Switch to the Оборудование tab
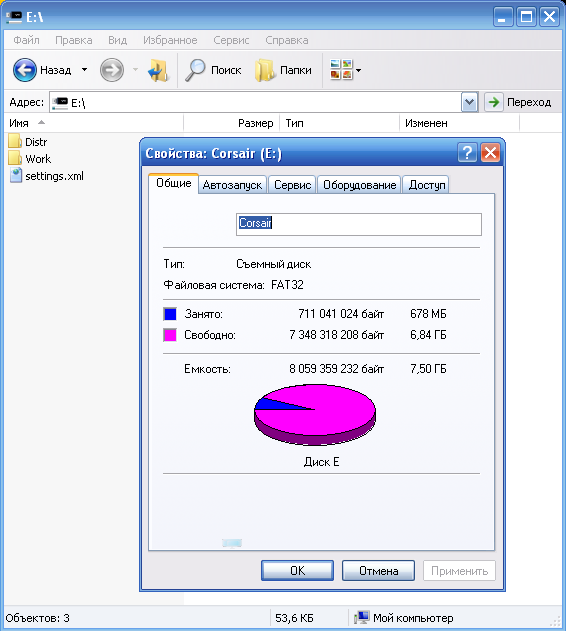Screen dimensions: 566x631 point(359,185)
